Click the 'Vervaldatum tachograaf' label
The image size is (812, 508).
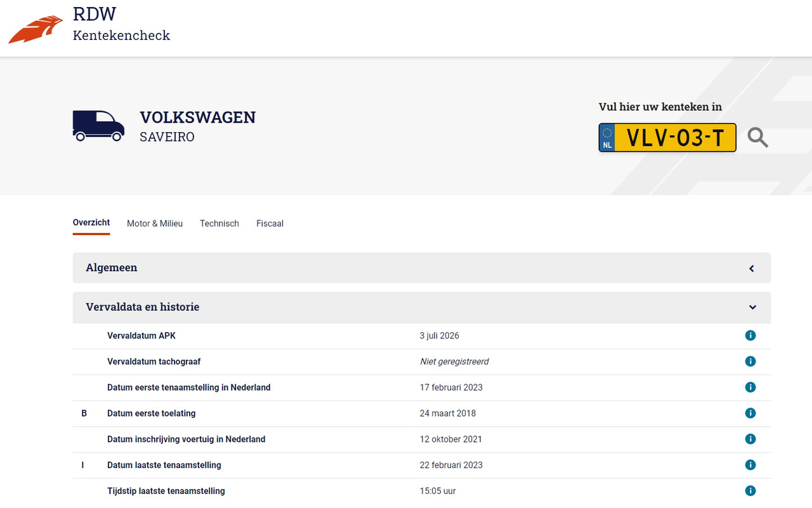pos(154,362)
